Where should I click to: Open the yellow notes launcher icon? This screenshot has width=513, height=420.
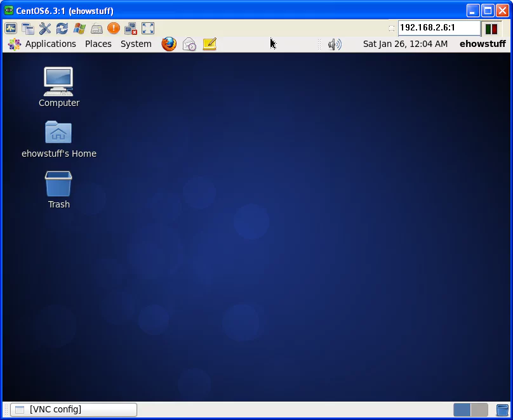point(210,44)
